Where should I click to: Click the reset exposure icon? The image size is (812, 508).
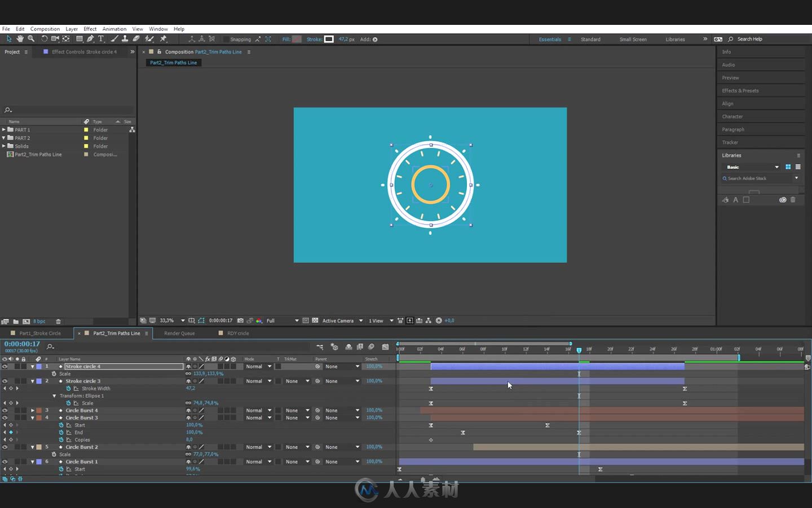(439, 321)
